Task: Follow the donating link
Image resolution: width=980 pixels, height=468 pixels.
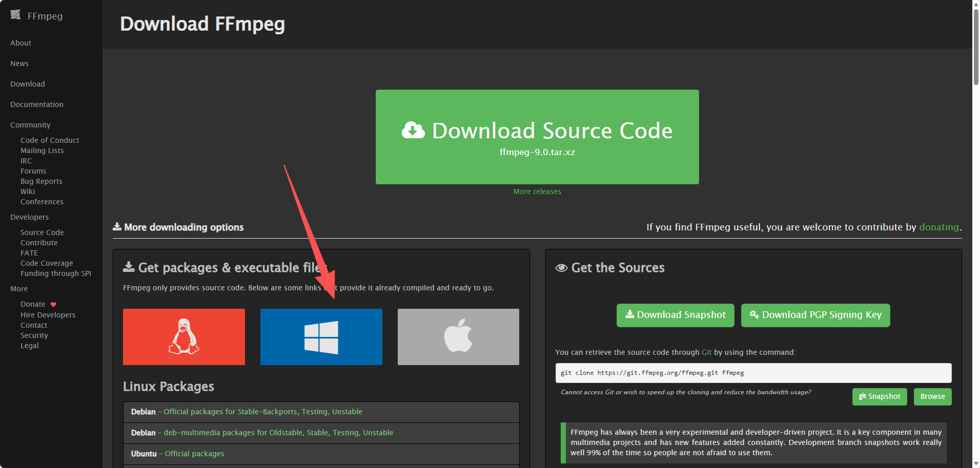Action: click(x=939, y=227)
